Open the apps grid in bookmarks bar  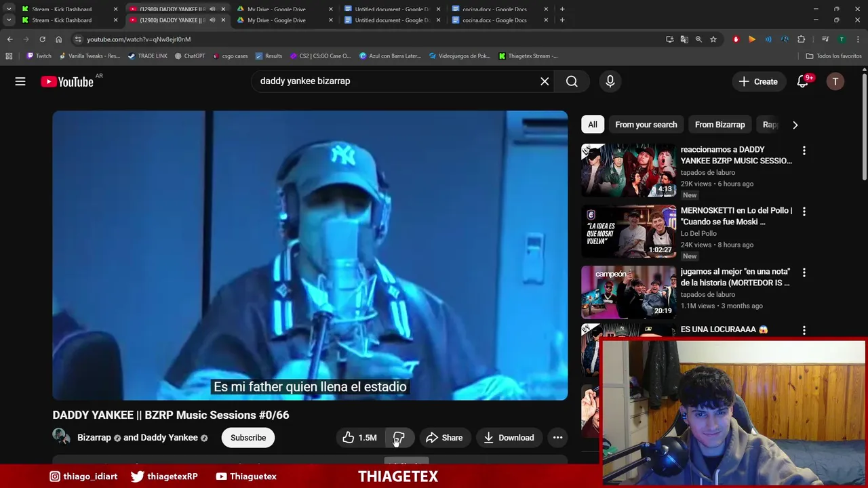9,56
